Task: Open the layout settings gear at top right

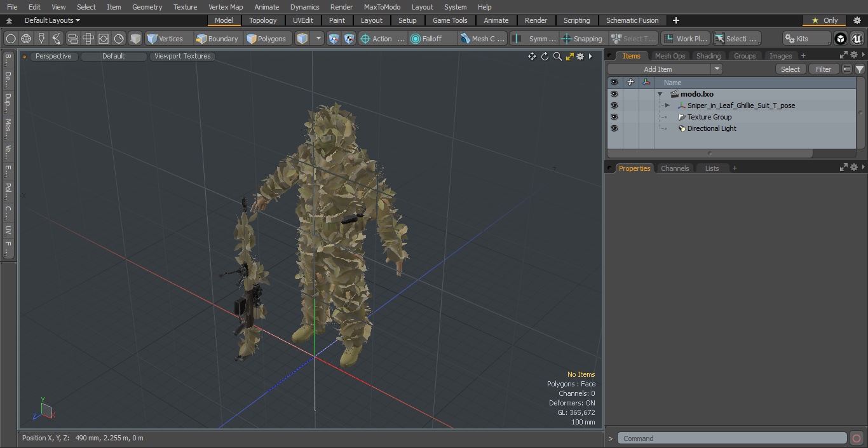Action: [x=857, y=20]
